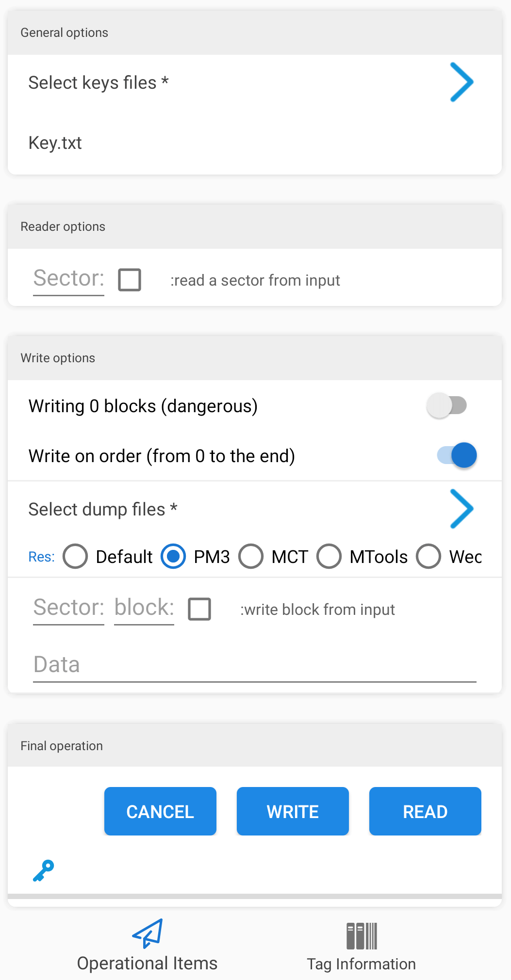Open the Select dump files chevron
This screenshot has height=980, width=511.
tap(462, 509)
